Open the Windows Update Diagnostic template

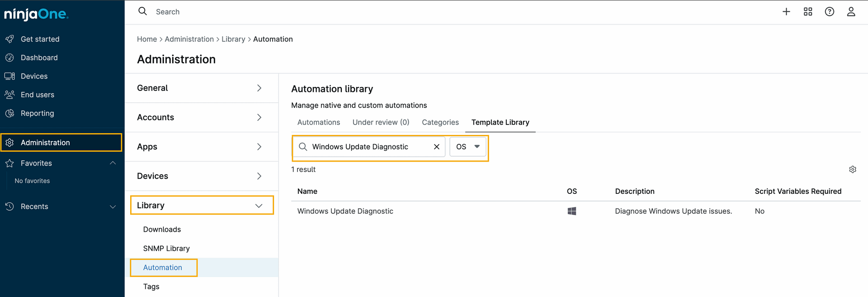click(x=345, y=211)
